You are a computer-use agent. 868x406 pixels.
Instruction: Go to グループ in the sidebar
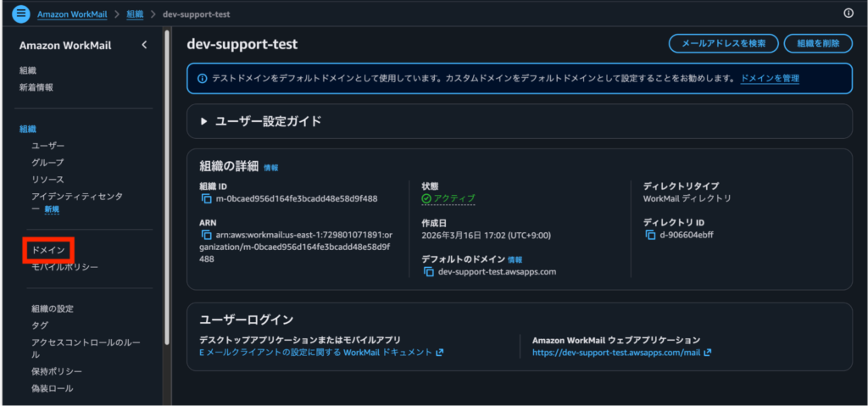[47, 162]
